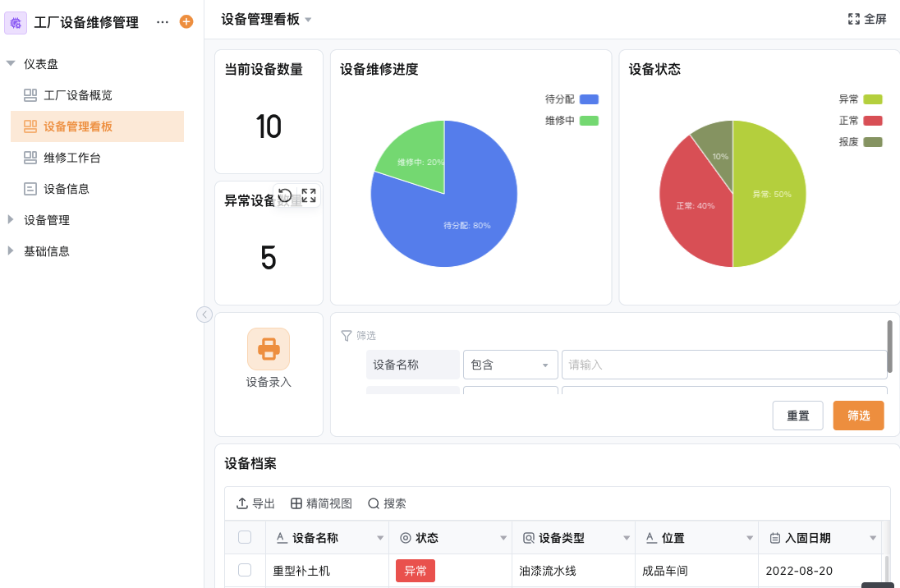Image resolution: width=900 pixels, height=588 pixels.
Task: Check the 重型补土机 row checkbox
Action: click(x=245, y=570)
